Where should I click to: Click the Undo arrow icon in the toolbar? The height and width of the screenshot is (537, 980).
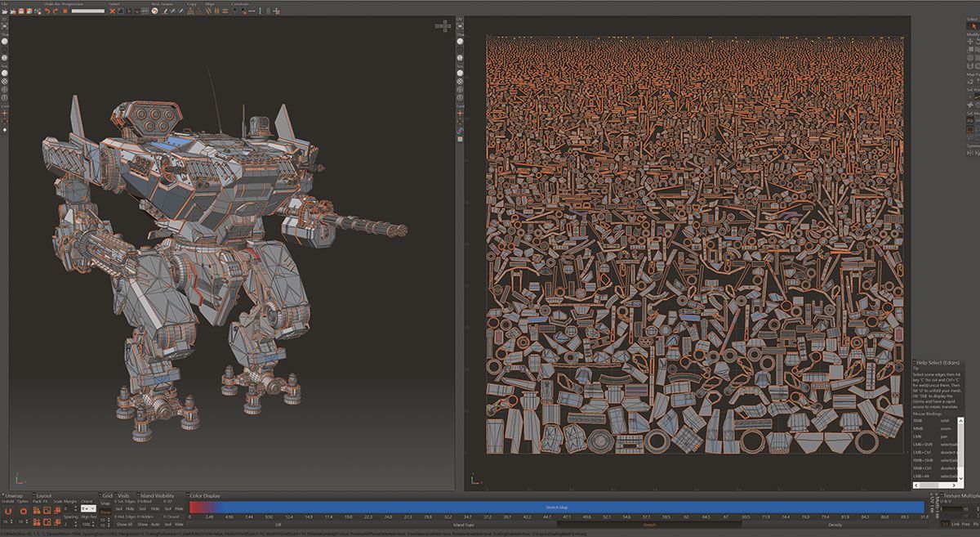pyautogui.click(x=47, y=11)
